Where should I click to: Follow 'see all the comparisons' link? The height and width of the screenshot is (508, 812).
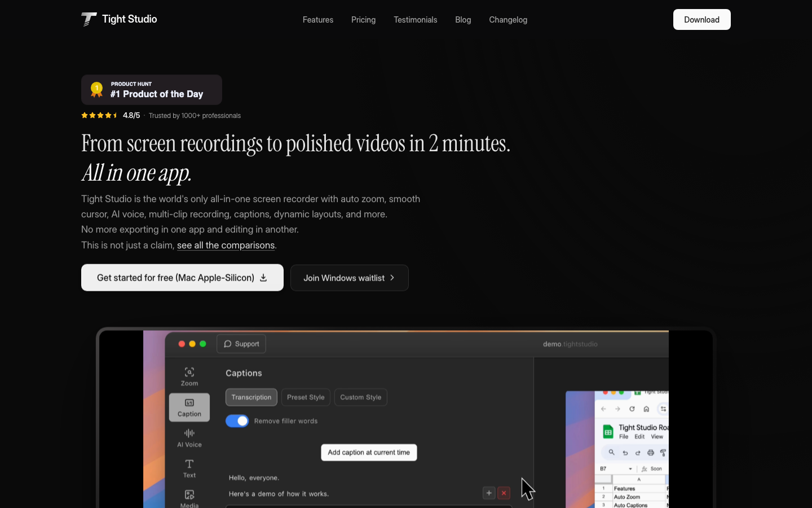(x=226, y=245)
